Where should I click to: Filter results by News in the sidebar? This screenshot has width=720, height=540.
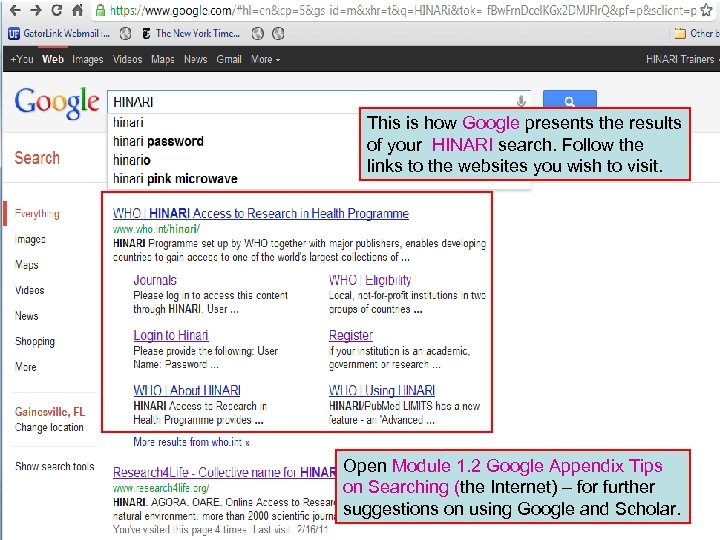click(27, 316)
